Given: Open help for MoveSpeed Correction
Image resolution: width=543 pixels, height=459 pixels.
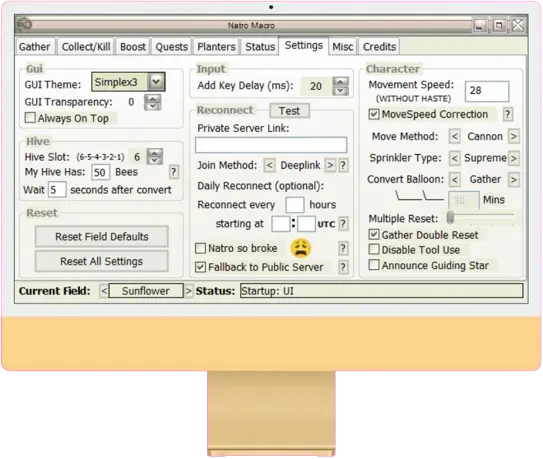Looking at the screenshot, I should pos(507,114).
